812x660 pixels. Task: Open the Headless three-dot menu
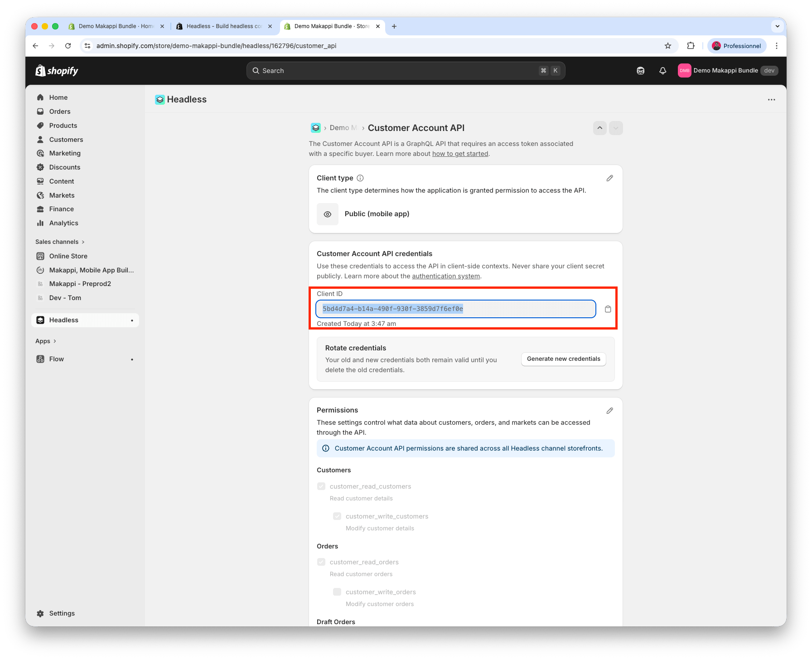[x=771, y=100]
